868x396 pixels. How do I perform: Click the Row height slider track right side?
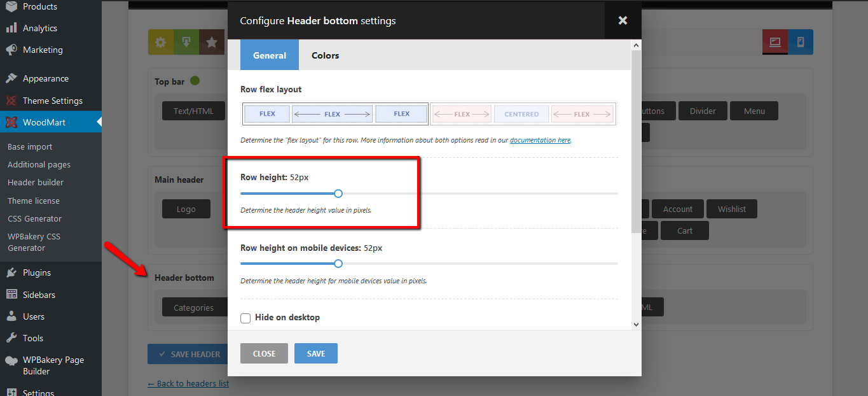point(480,194)
